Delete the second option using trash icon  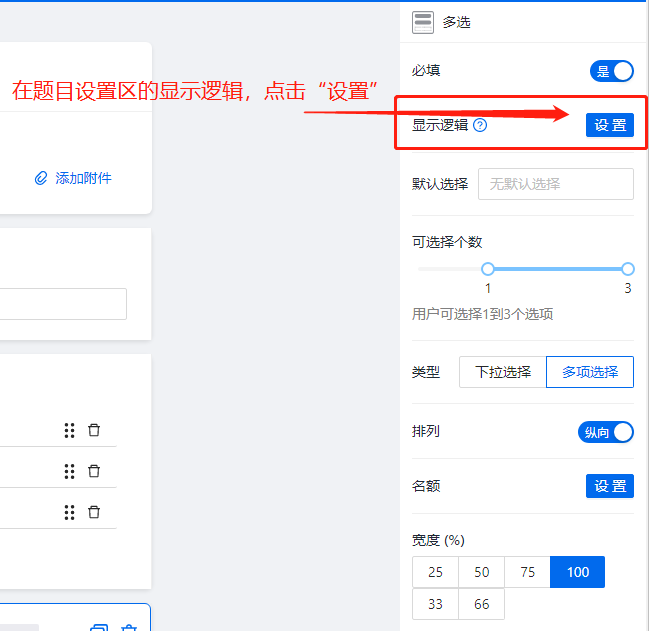click(94, 471)
